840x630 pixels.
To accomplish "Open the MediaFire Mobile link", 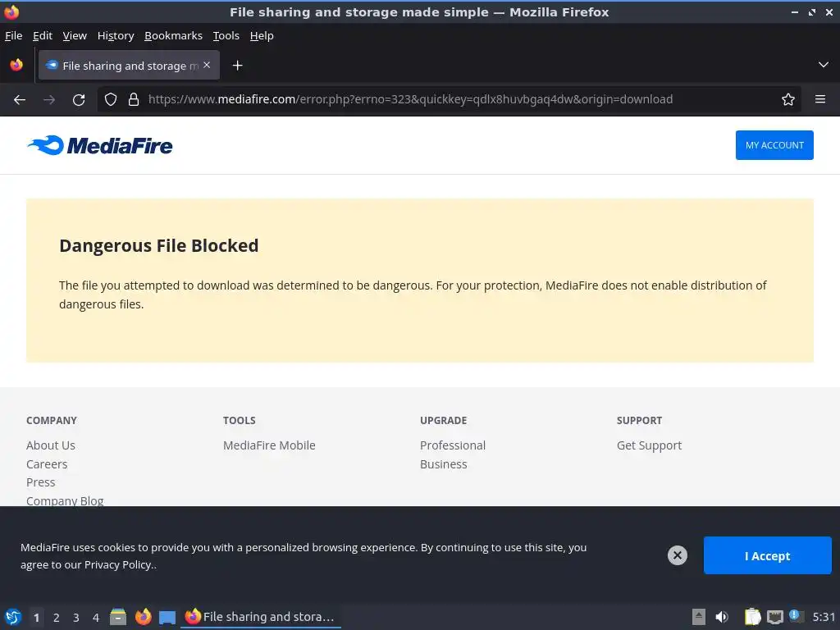I will click(269, 445).
